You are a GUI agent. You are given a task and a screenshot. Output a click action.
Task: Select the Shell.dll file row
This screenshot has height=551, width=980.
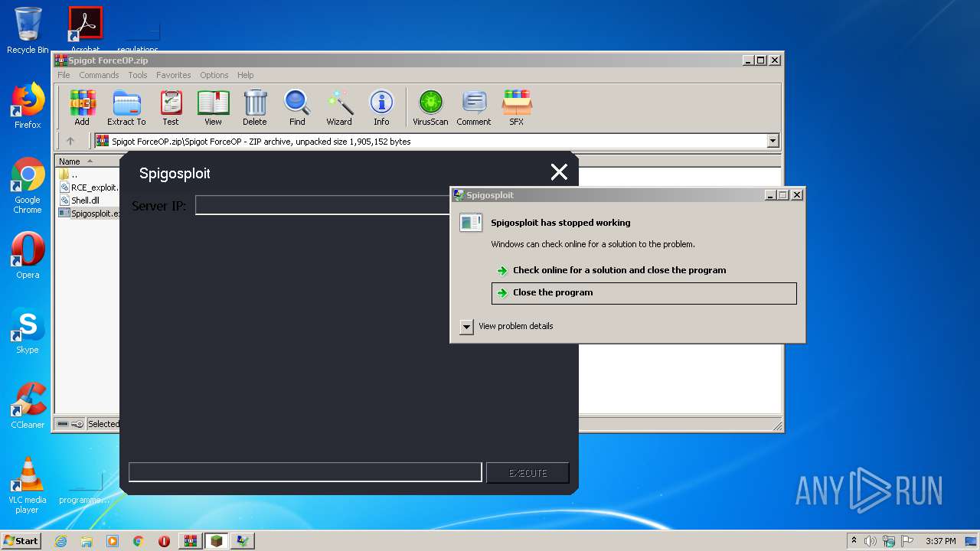pyautogui.click(x=80, y=201)
